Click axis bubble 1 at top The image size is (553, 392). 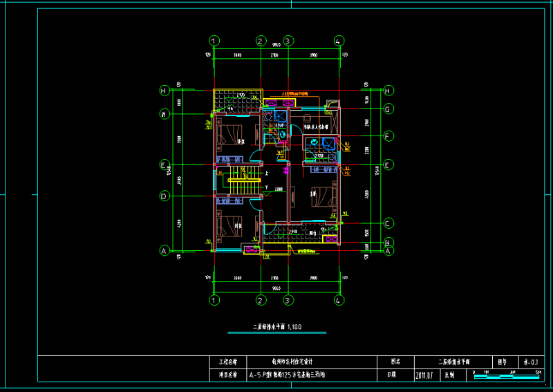coord(214,41)
